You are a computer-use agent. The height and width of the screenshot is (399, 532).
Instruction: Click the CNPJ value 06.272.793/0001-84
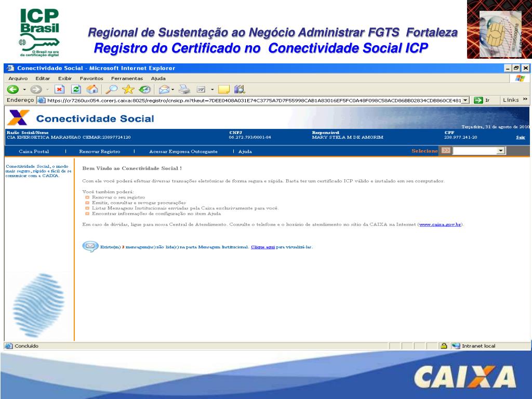pyautogui.click(x=250, y=137)
